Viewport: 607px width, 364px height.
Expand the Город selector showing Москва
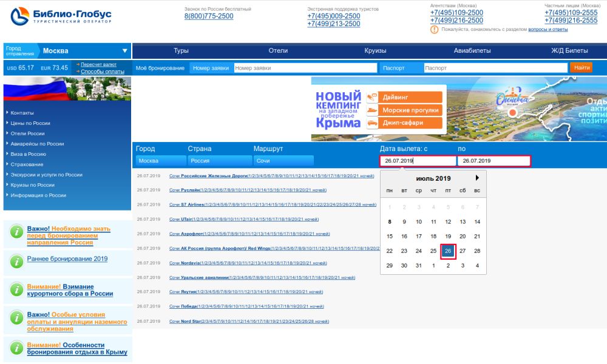(160, 161)
